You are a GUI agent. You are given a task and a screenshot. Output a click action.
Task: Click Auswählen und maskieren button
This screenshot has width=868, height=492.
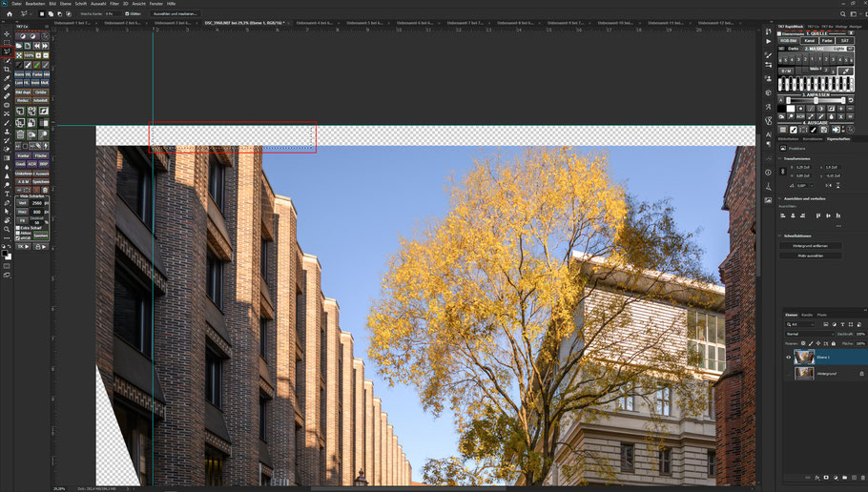click(x=175, y=14)
